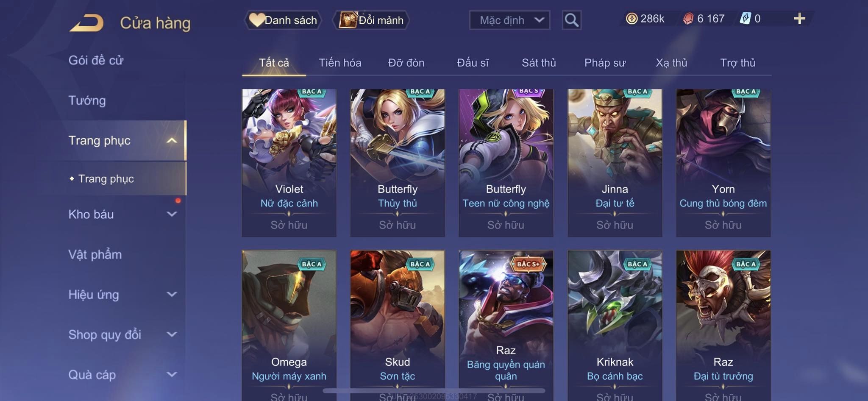Open the Mặc định sort dropdown
This screenshot has width=868, height=401.
click(x=509, y=20)
